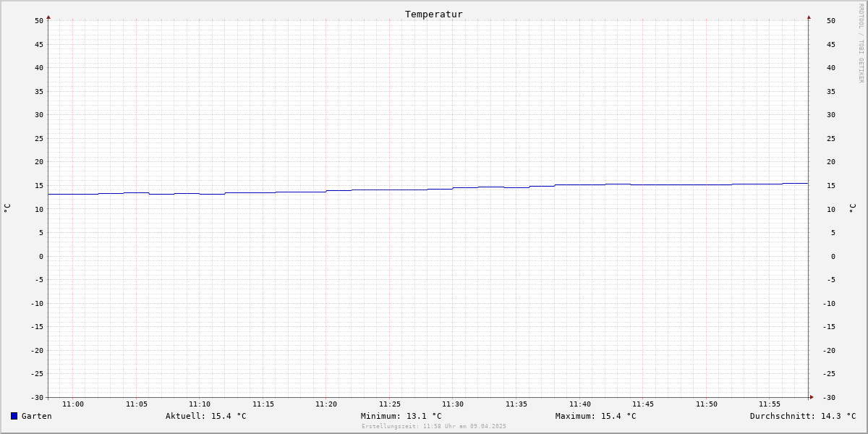Click the 11:00 time axis label
The width and height of the screenshot is (868, 434).
73,404
